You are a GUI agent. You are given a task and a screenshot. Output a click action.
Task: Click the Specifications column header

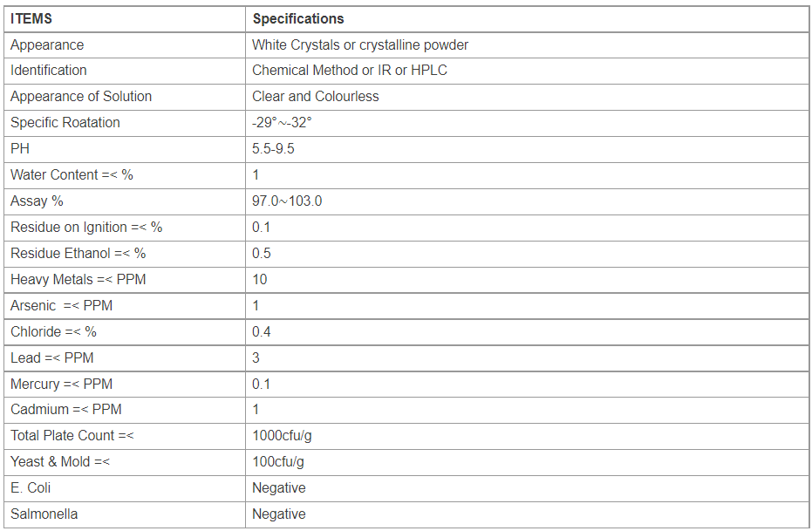(297, 18)
